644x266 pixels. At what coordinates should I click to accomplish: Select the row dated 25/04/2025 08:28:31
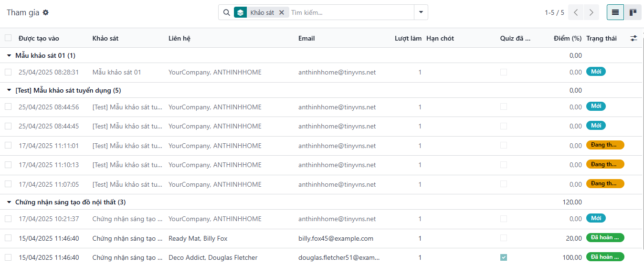point(8,72)
